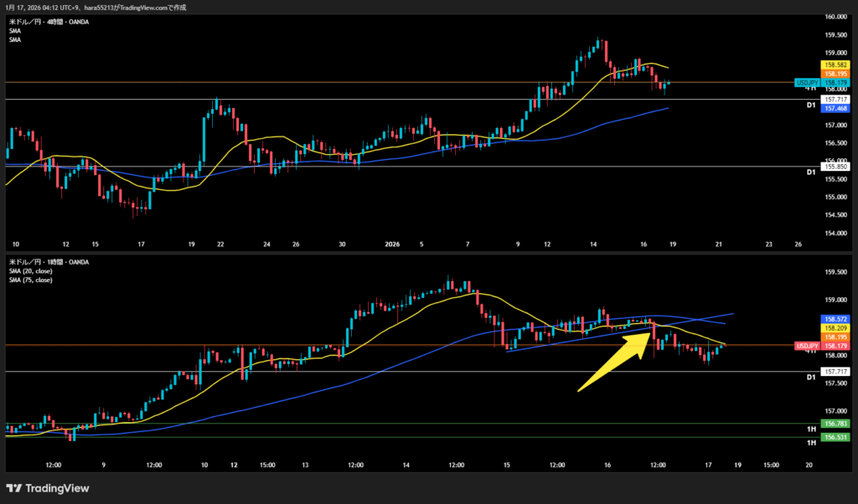Click the TradingView wordmark text
This screenshot has width=858, height=504.
click(x=57, y=488)
